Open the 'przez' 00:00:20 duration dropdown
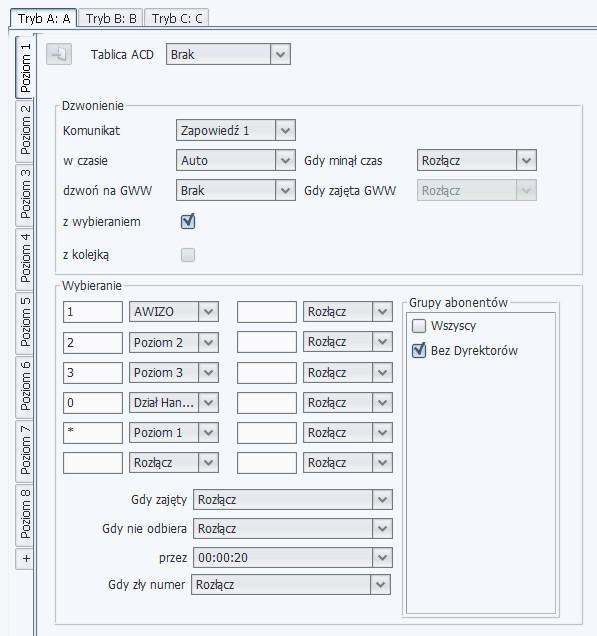The height and width of the screenshot is (636, 597). click(x=293, y=557)
